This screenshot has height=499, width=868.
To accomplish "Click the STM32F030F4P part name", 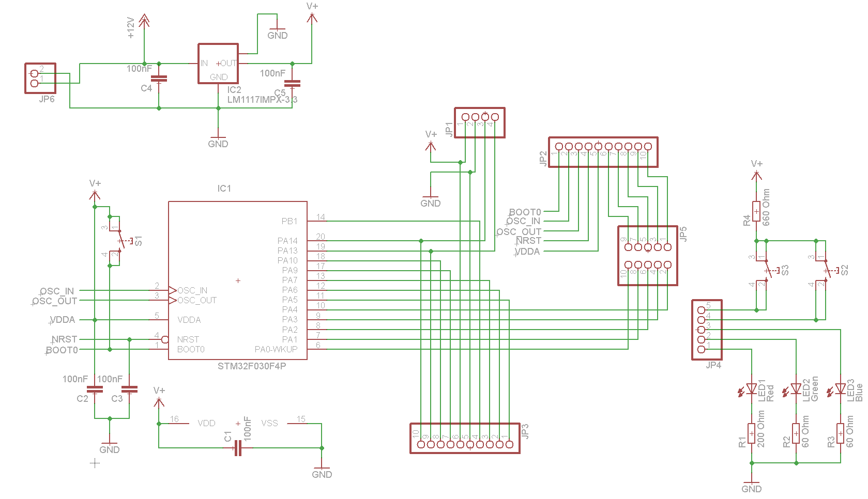I will (x=252, y=366).
